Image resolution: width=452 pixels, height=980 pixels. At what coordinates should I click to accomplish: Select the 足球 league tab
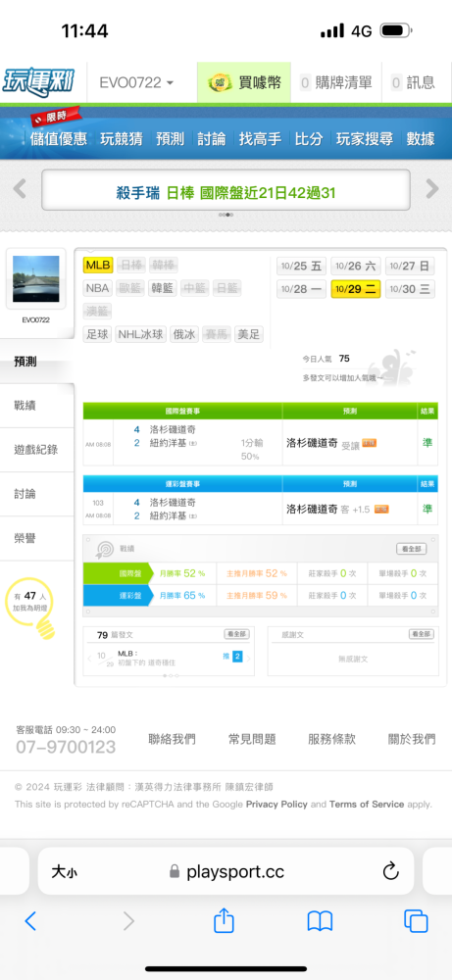(x=98, y=334)
